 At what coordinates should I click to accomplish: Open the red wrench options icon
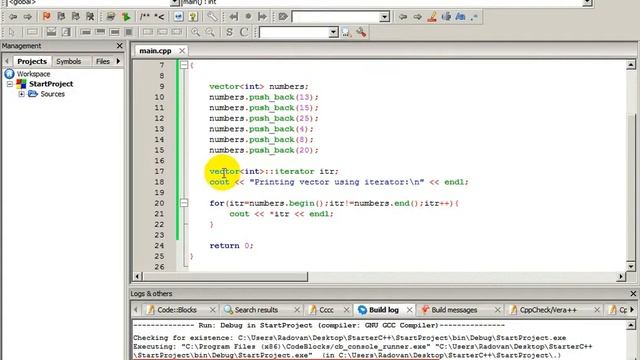pos(361,32)
